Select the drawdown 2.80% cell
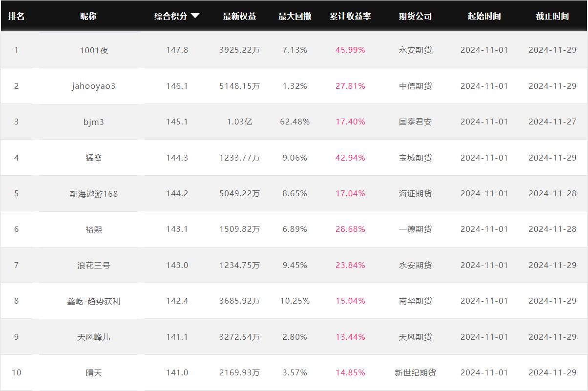This screenshot has height=391, width=588. point(295,337)
